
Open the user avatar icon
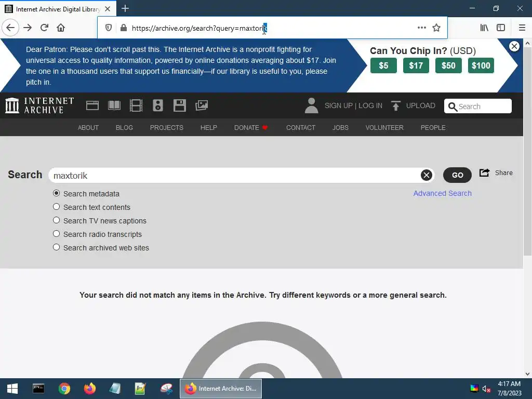311,105
